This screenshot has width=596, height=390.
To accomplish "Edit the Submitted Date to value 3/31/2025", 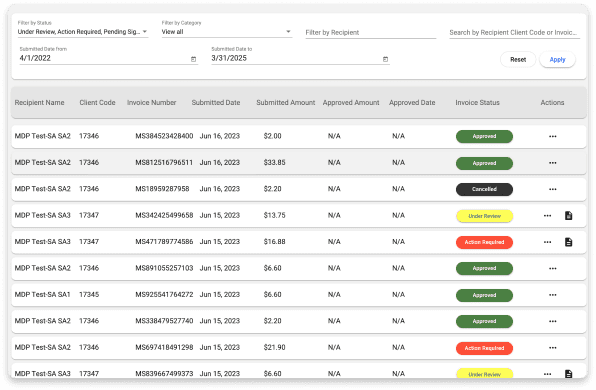I will pyautogui.click(x=229, y=58).
